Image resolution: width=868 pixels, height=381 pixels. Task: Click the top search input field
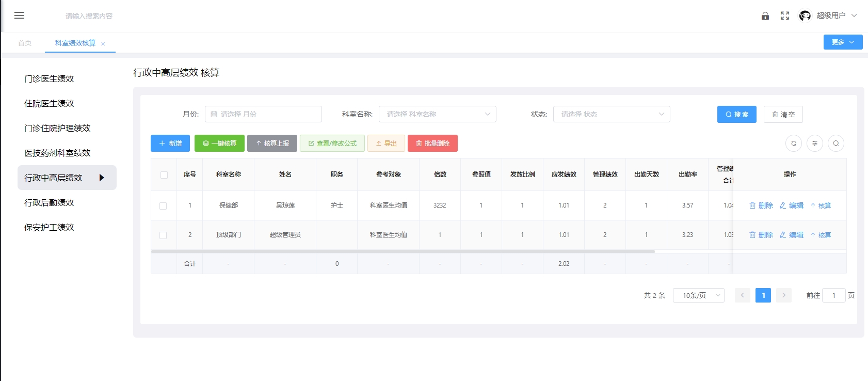(89, 16)
